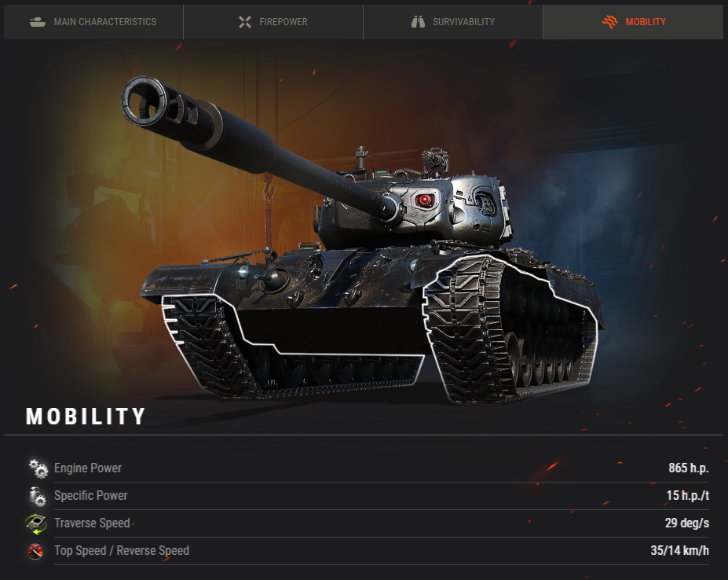Click the Traverse Speed label

pos(92,523)
